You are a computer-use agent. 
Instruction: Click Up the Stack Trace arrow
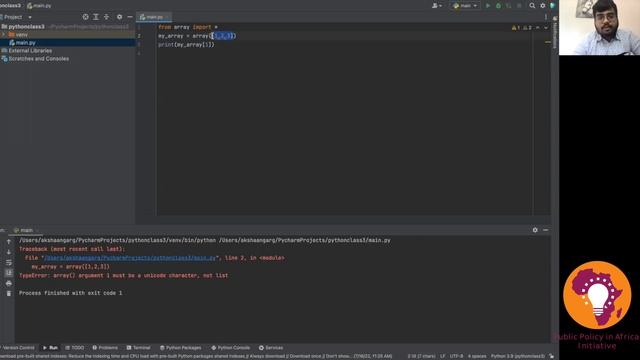tap(9, 242)
